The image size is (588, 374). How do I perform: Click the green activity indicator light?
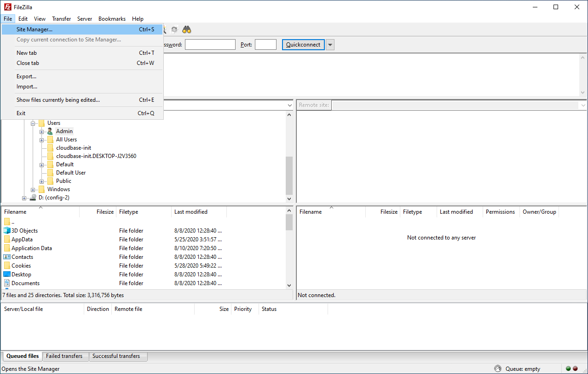coord(568,368)
